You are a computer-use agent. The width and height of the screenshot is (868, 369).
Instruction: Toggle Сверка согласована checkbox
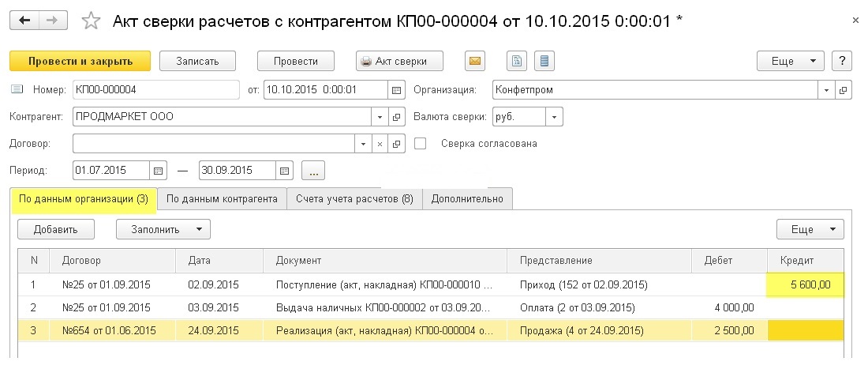421,144
